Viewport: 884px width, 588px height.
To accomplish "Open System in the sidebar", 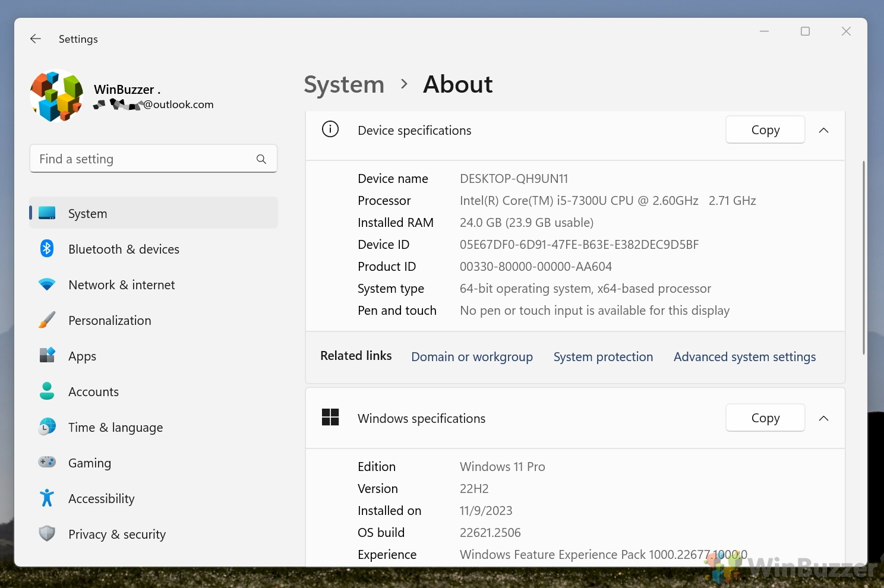I will point(153,213).
